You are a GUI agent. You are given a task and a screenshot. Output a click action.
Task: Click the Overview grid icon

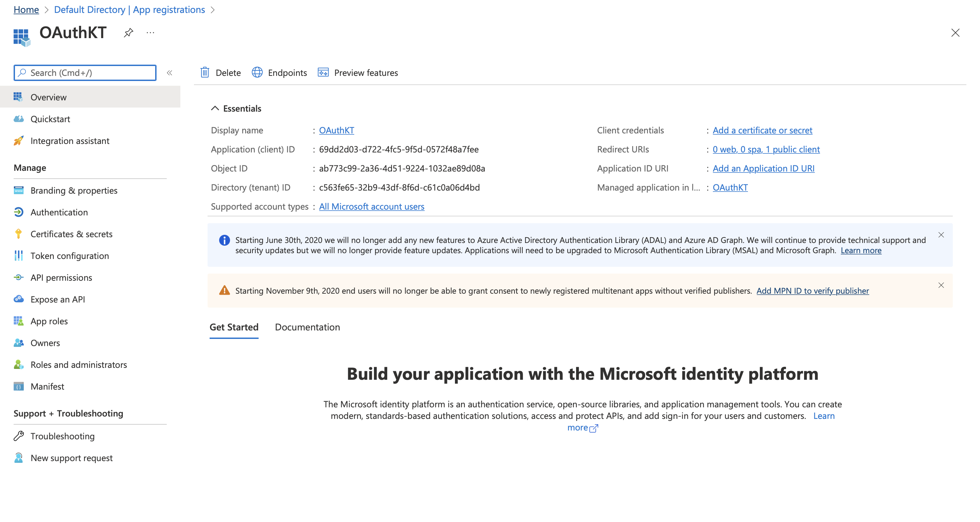(x=18, y=97)
